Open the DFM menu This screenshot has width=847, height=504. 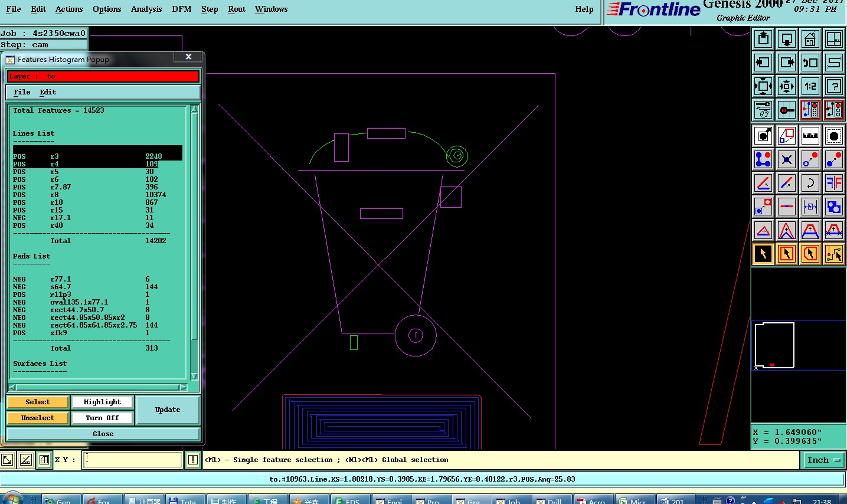tap(182, 9)
